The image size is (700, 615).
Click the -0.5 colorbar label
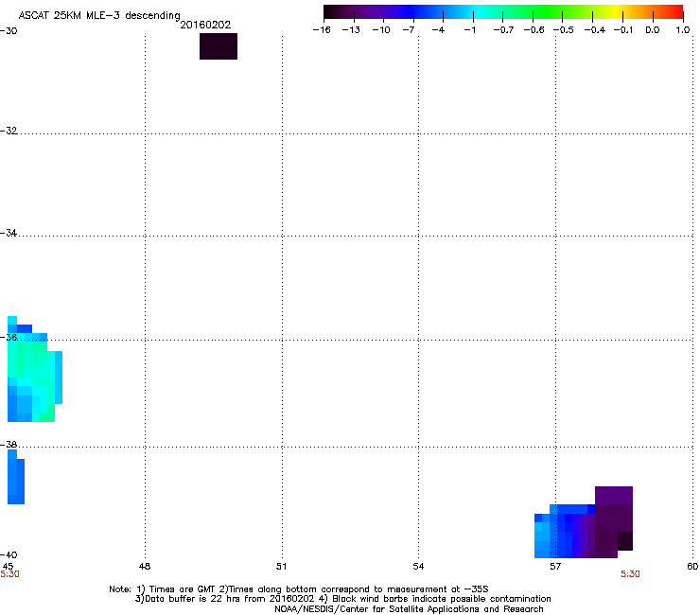[x=564, y=30]
